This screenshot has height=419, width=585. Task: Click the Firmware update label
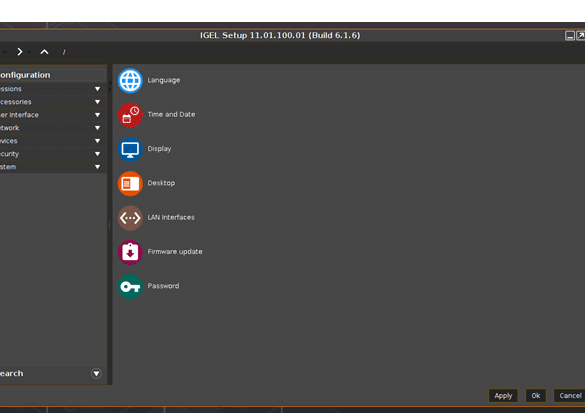tap(175, 252)
